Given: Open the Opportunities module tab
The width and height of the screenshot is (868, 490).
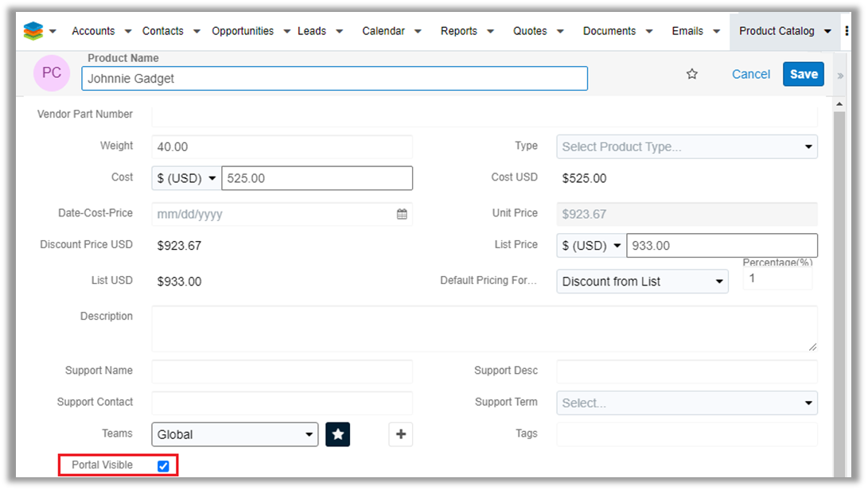Looking at the screenshot, I should pos(242,31).
